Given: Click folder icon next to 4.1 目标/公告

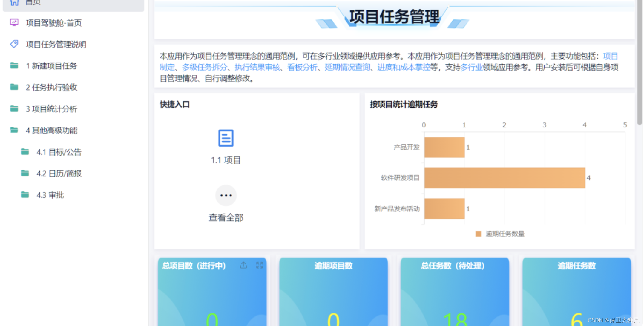Looking at the screenshot, I should (x=25, y=152).
